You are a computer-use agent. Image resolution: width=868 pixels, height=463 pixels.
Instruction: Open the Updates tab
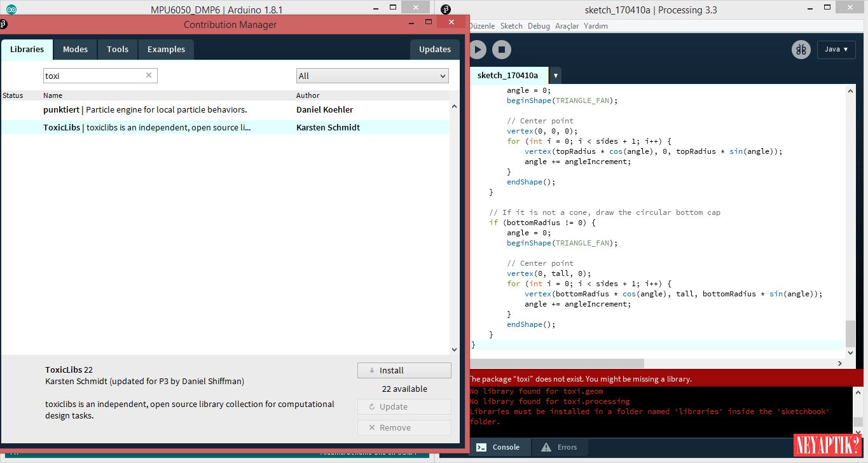coord(435,49)
